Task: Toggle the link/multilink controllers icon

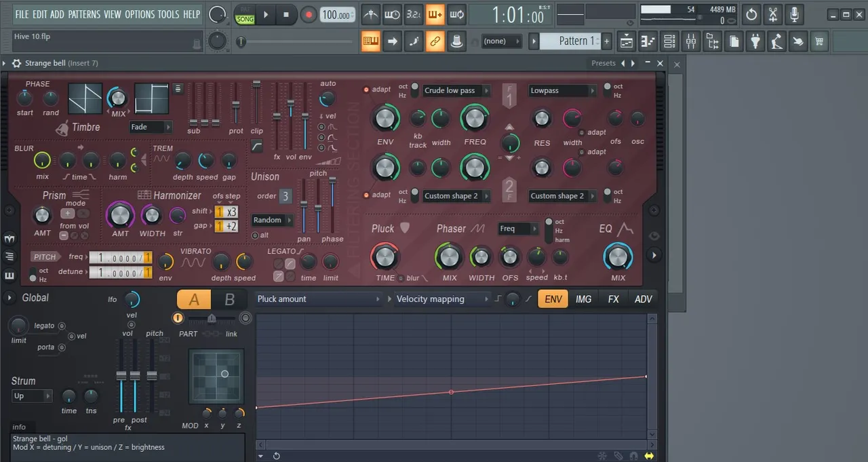Action: tap(435, 41)
